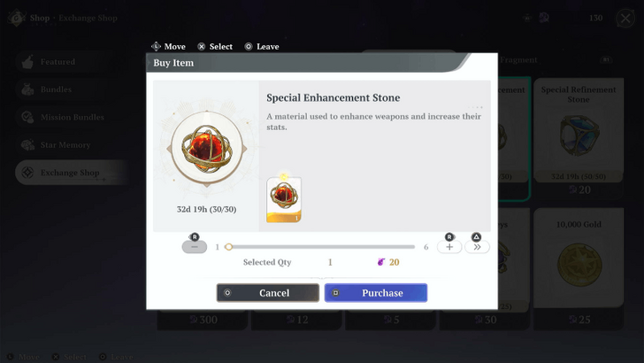The height and width of the screenshot is (363, 644).
Task: Click the Purchase button
Action: pos(376,293)
